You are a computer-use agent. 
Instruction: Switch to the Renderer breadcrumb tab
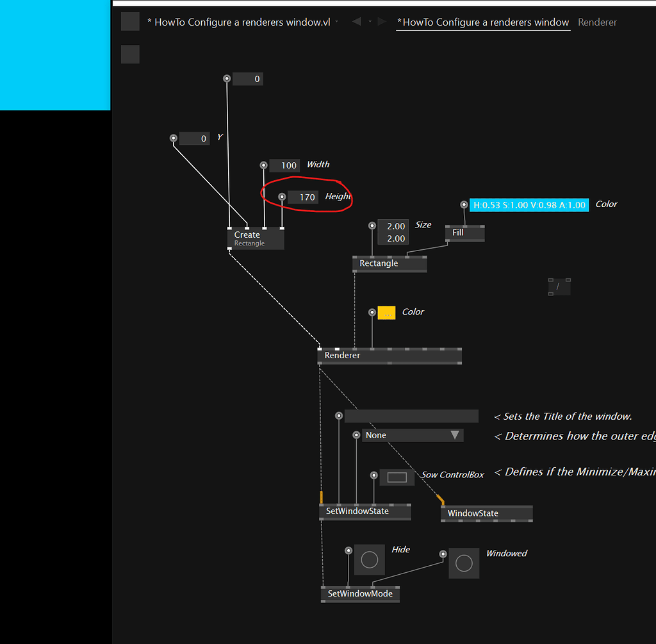[x=597, y=22]
